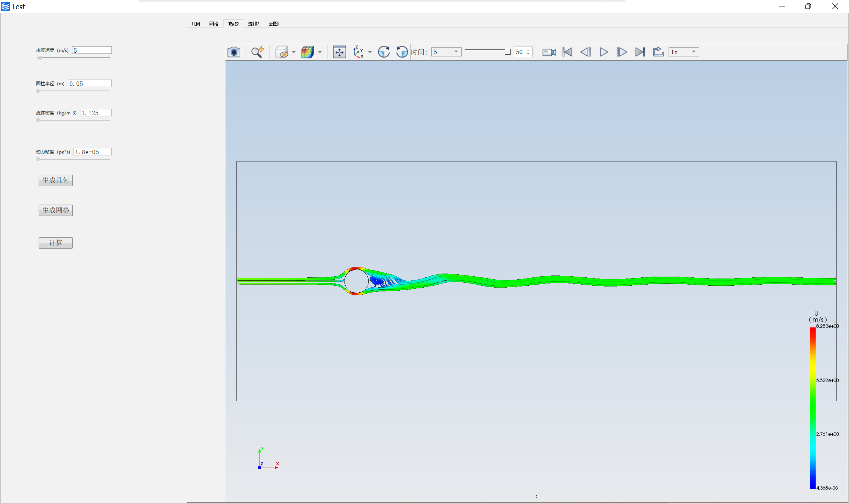Step forward one frame
Viewport: 849px width, 504px height.
(622, 52)
